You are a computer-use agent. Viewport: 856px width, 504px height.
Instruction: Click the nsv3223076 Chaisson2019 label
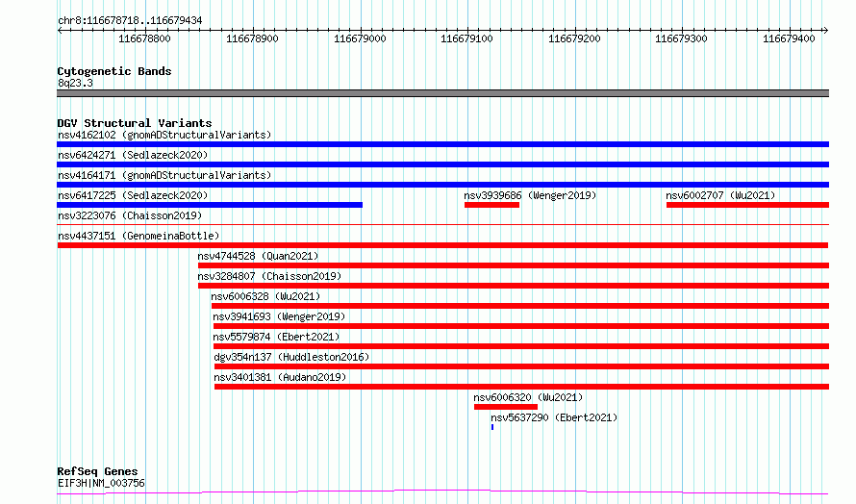click(x=130, y=215)
